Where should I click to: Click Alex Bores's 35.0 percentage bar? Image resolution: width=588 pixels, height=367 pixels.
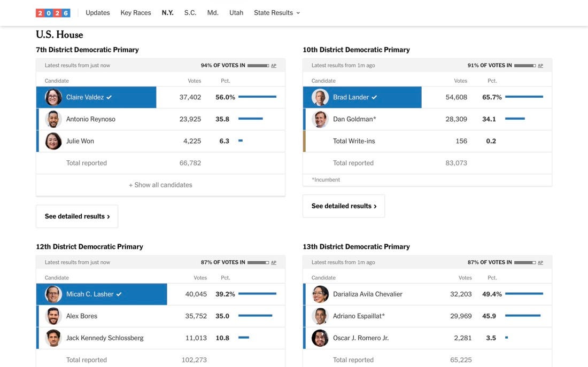[x=256, y=316]
